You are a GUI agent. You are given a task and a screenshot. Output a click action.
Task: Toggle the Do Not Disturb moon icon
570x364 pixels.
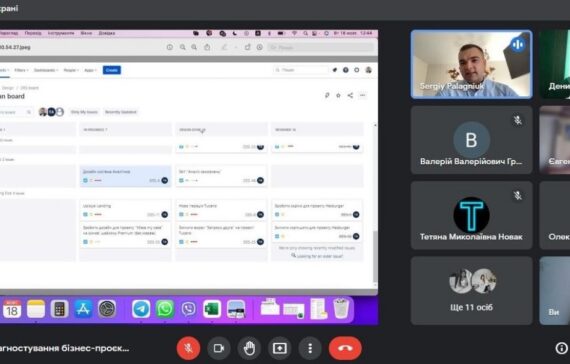tap(235, 33)
